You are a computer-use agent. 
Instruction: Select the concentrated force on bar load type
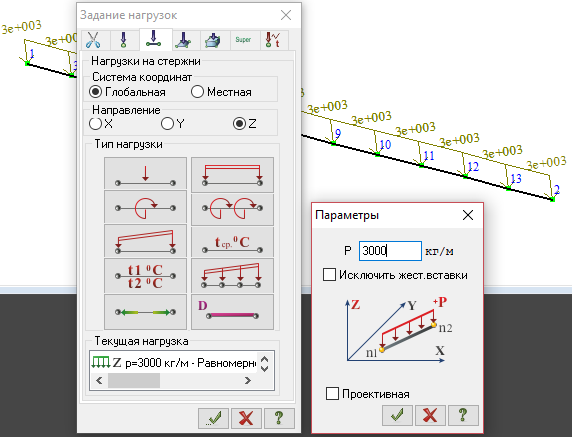(145, 174)
